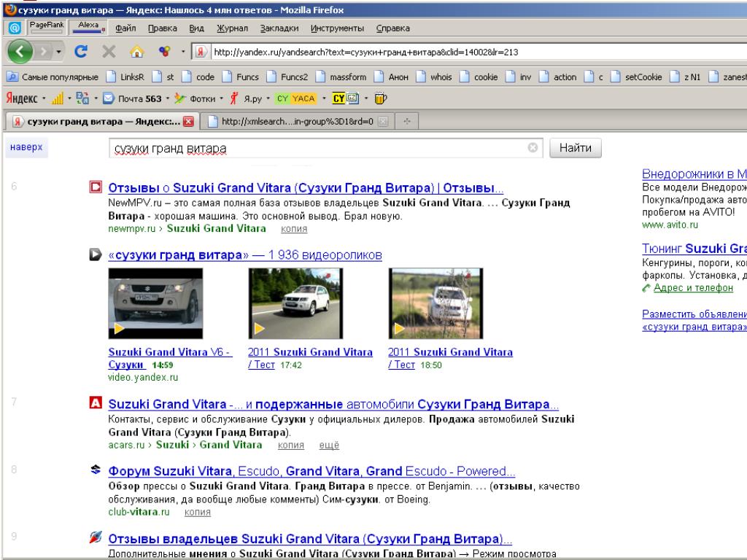Open the massform bookmark
The height and width of the screenshot is (560, 747).
(341, 77)
